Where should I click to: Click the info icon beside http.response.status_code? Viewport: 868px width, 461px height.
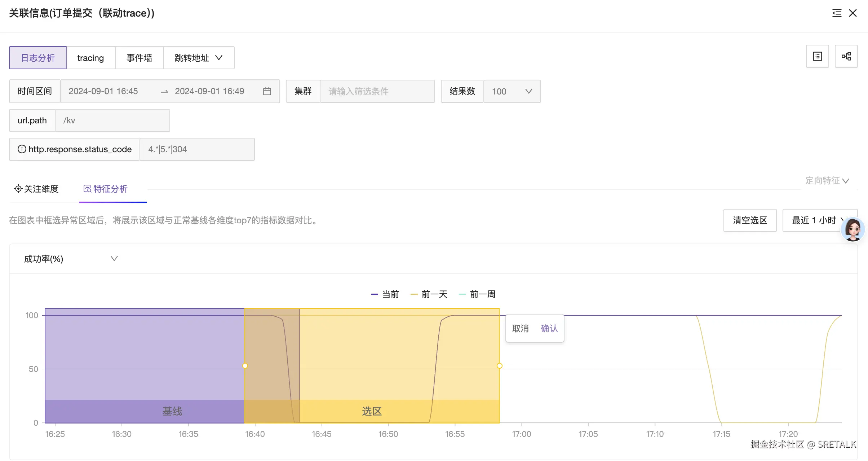pos(22,149)
